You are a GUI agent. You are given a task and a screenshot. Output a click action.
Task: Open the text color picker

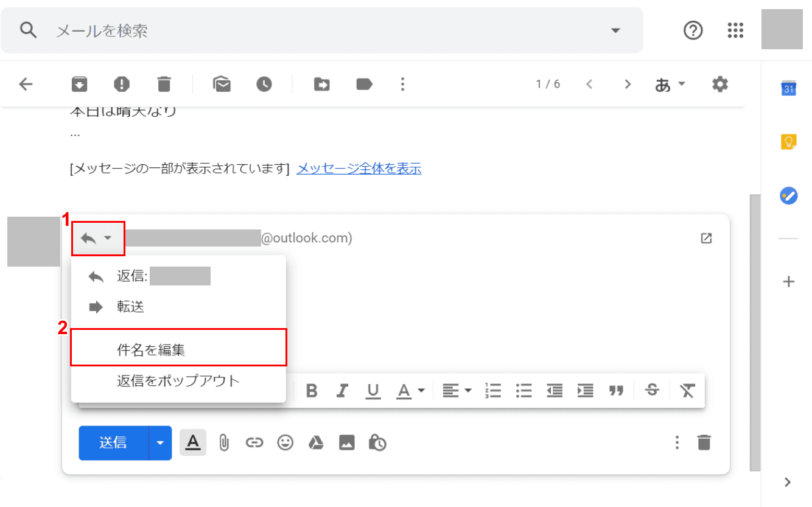pyautogui.click(x=410, y=391)
